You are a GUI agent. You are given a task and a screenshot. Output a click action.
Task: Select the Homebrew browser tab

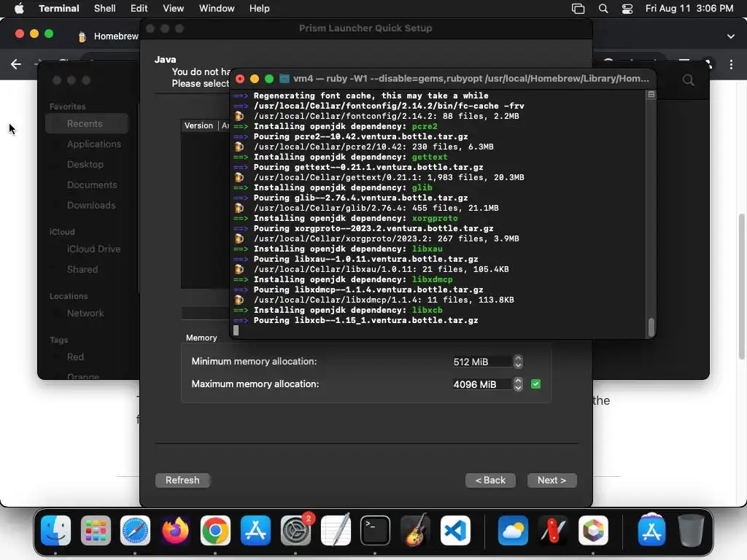[107, 36]
